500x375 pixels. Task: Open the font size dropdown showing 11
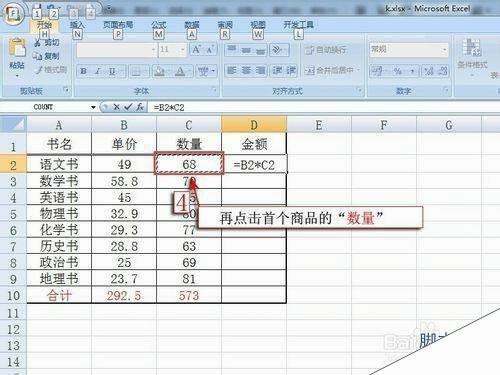[x=183, y=50]
